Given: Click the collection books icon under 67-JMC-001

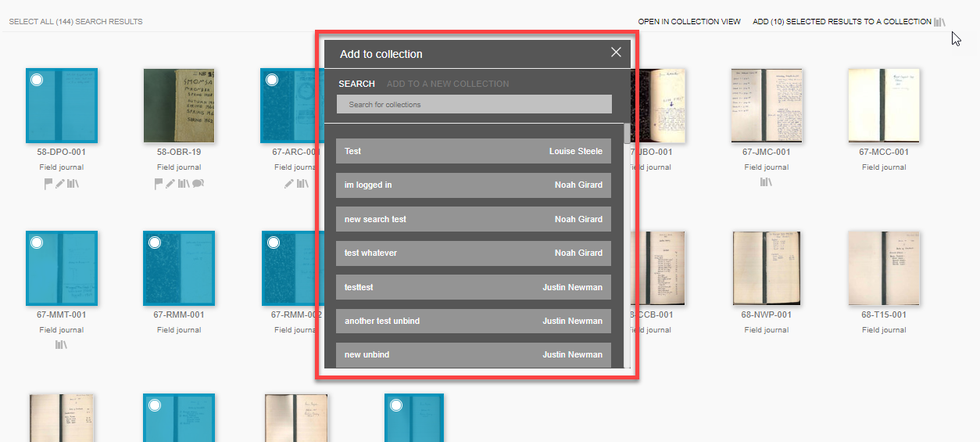Looking at the screenshot, I should click(766, 182).
